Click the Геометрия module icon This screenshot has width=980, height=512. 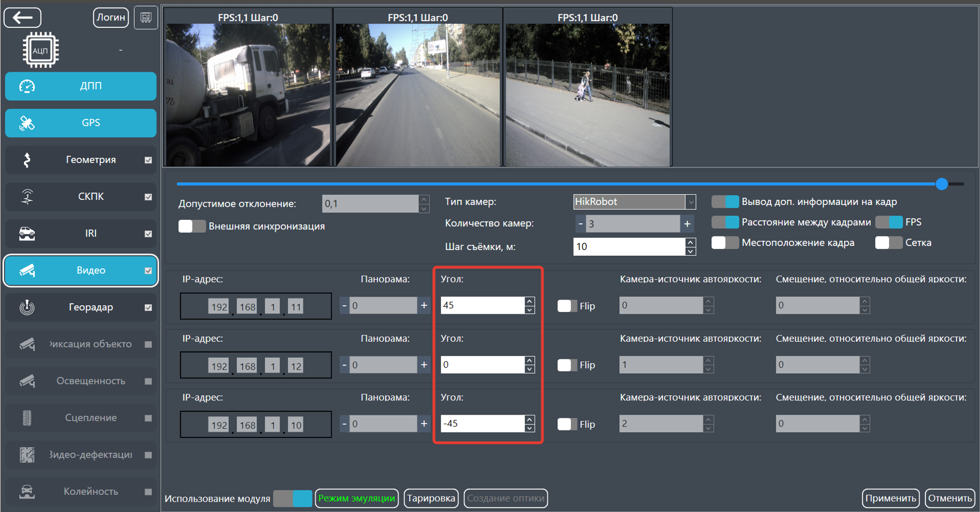coord(27,160)
